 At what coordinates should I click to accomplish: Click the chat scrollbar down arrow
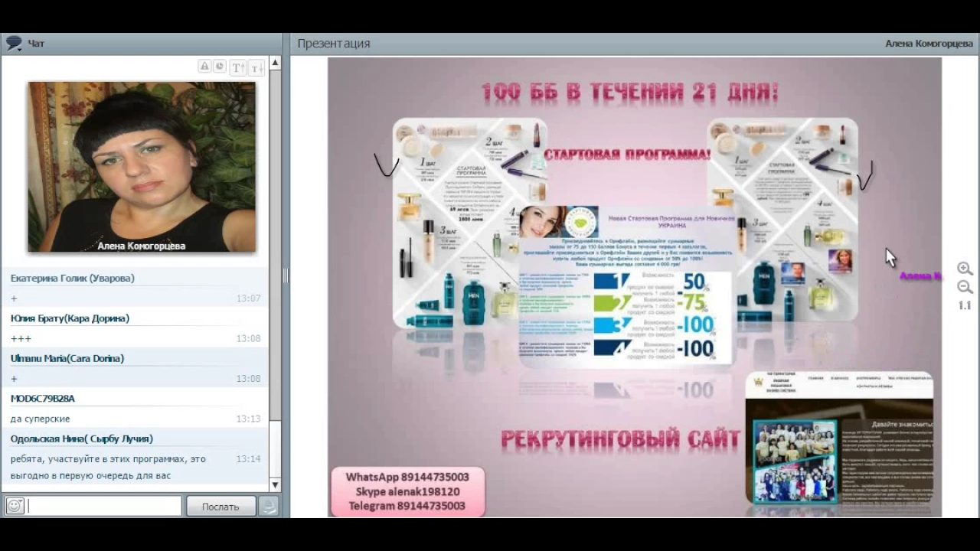pyautogui.click(x=276, y=485)
